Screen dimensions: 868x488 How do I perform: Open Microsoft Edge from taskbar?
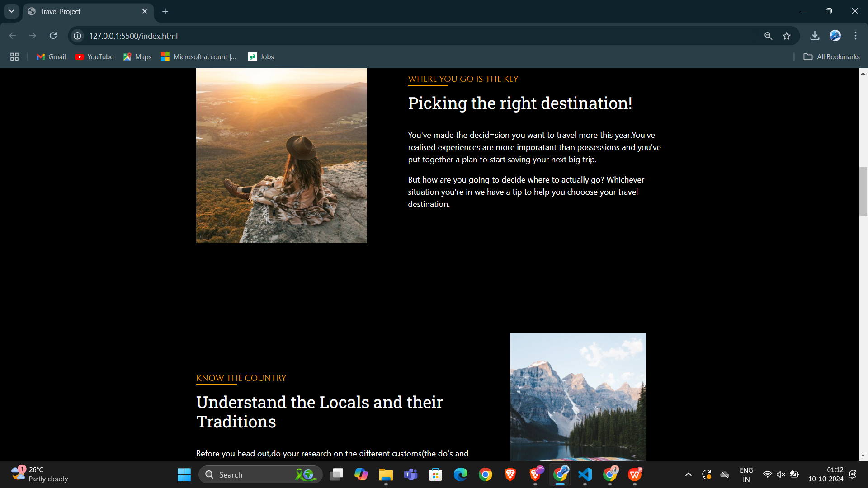click(x=461, y=474)
